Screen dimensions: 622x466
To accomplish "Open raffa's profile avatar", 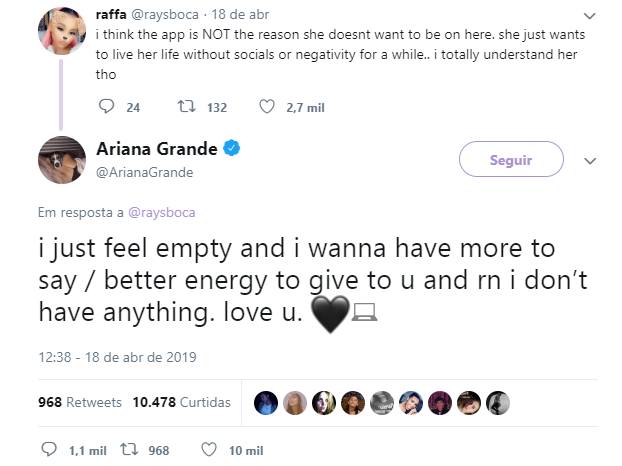I will click(x=62, y=31).
